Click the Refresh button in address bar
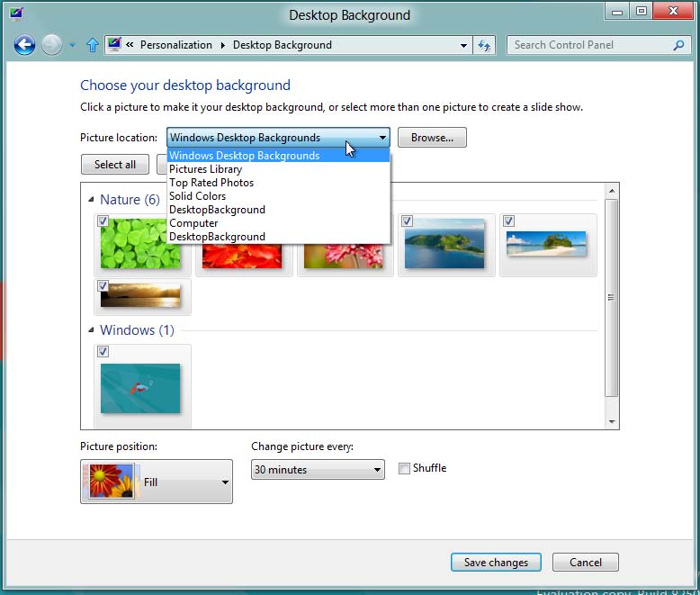Image resolution: width=700 pixels, height=595 pixels. point(485,45)
